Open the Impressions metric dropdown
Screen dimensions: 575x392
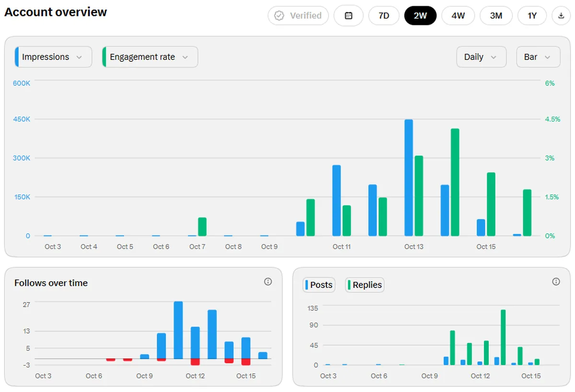[53, 57]
